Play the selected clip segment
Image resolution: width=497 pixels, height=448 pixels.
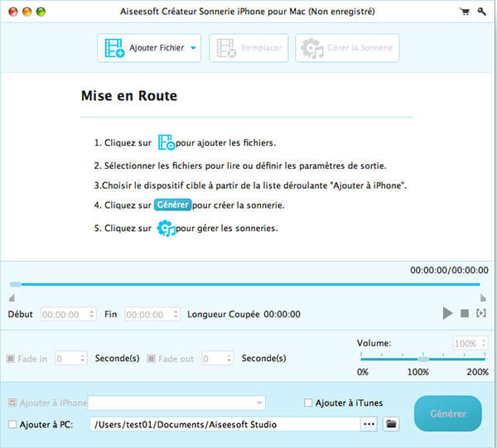pos(481,313)
